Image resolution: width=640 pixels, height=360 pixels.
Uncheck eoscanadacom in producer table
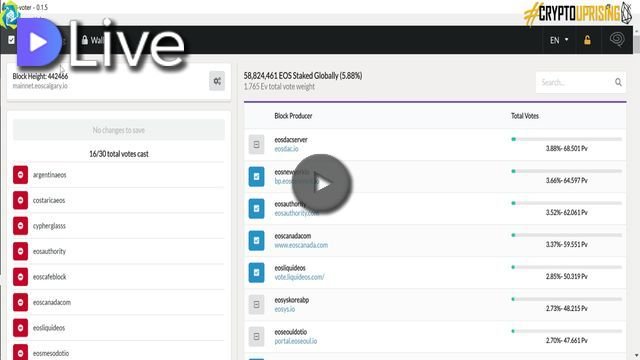[x=256, y=240]
